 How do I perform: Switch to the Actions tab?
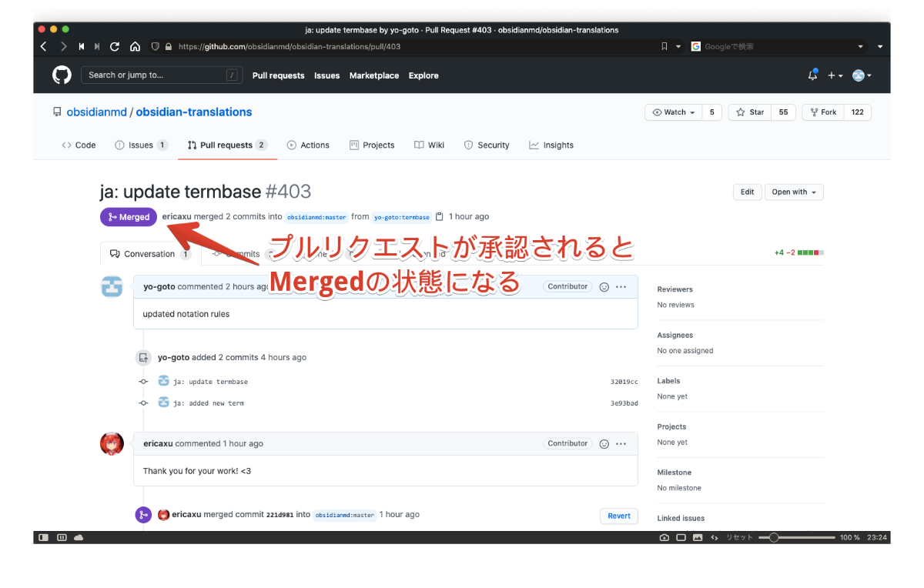pos(308,145)
